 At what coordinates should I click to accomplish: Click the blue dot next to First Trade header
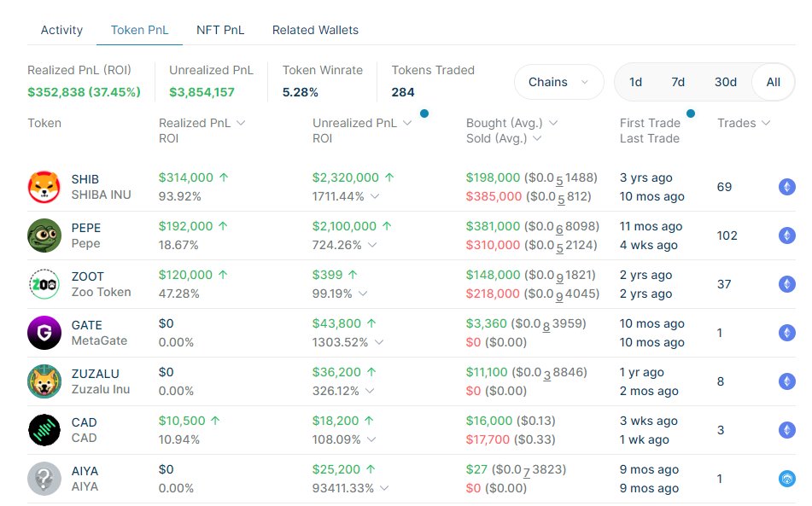(x=690, y=113)
